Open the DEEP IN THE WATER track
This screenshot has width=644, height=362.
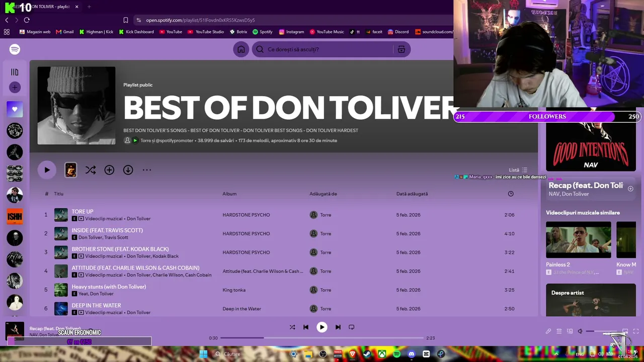click(96, 305)
